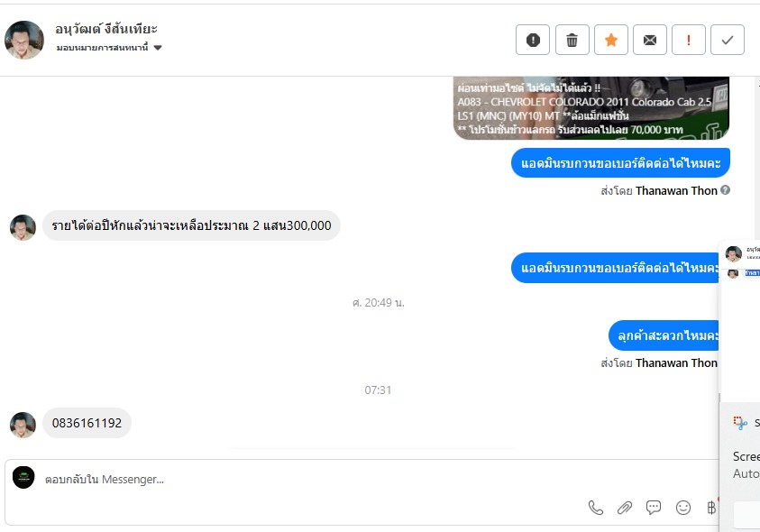760x532 pixels.
Task: Click the phone call icon
Action: (595, 508)
